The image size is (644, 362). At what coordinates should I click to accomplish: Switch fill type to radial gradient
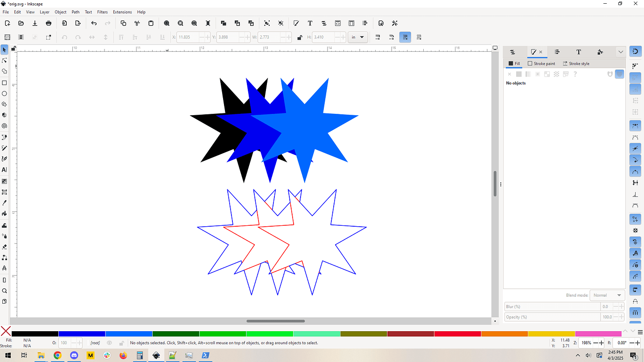pos(538,74)
